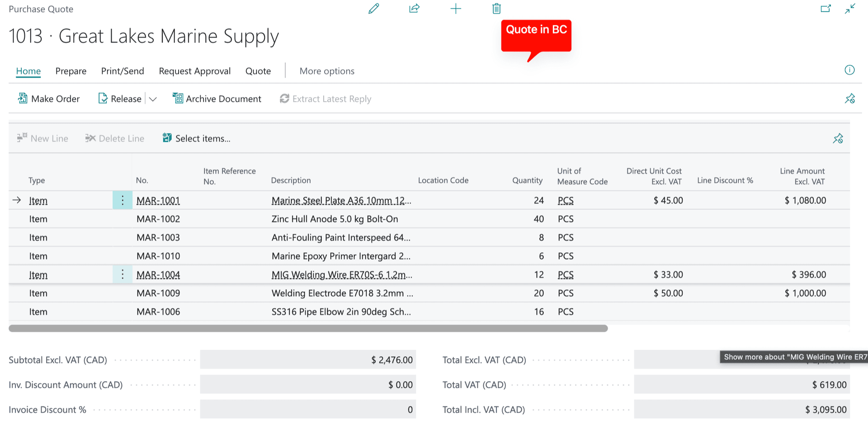Click item number MAR-1004
Image resolution: width=868 pixels, height=439 pixels.
(158, 274)
